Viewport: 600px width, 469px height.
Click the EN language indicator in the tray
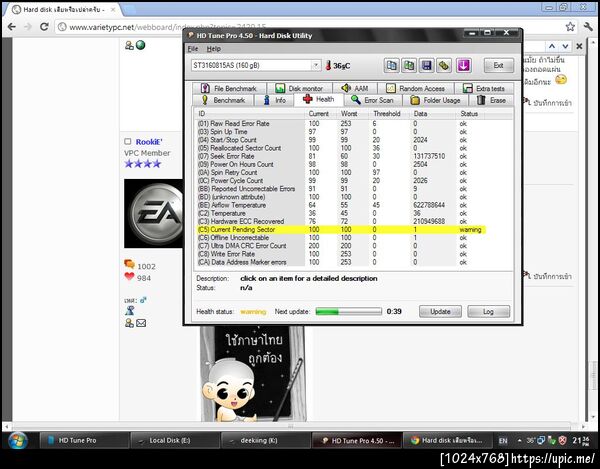click(503, 441)
